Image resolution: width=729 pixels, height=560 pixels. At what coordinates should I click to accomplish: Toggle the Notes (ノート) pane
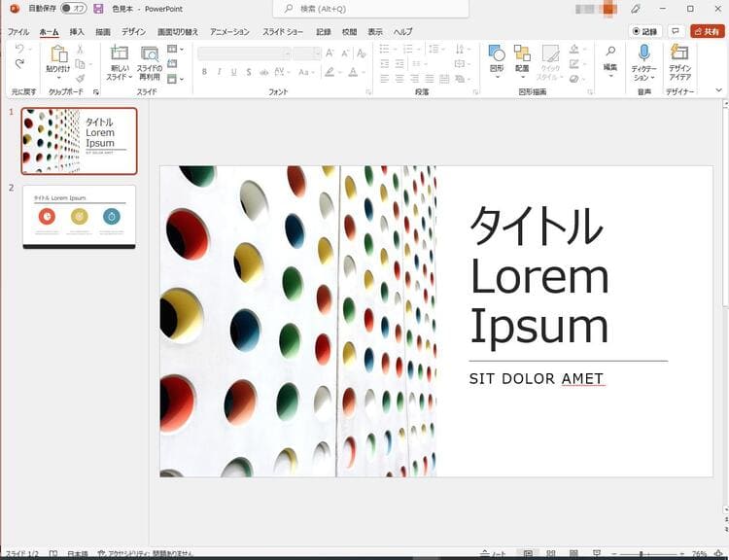(494, 554)
